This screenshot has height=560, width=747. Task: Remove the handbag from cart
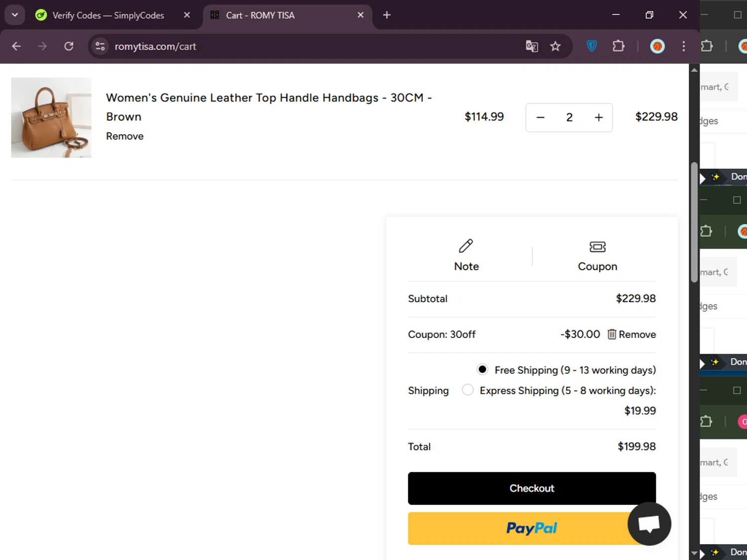(124, 136)
